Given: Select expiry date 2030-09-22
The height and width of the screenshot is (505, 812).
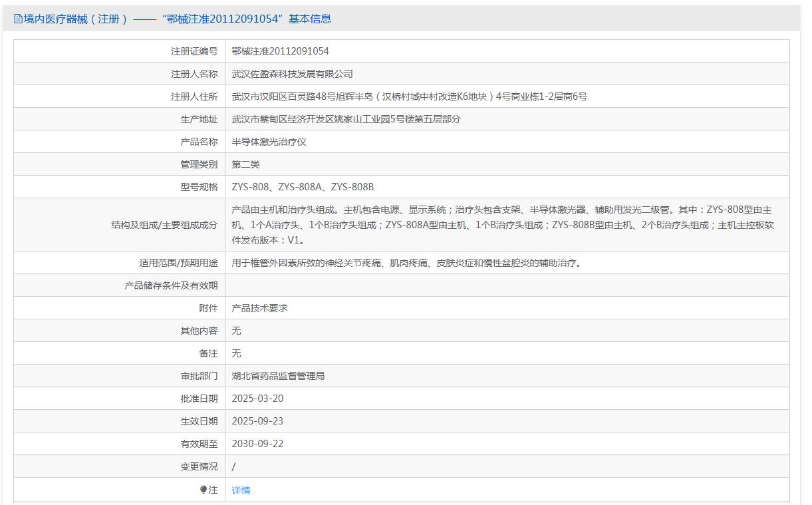Looking at the screenshot, I should pyautogui.click(x=257, y=444).
